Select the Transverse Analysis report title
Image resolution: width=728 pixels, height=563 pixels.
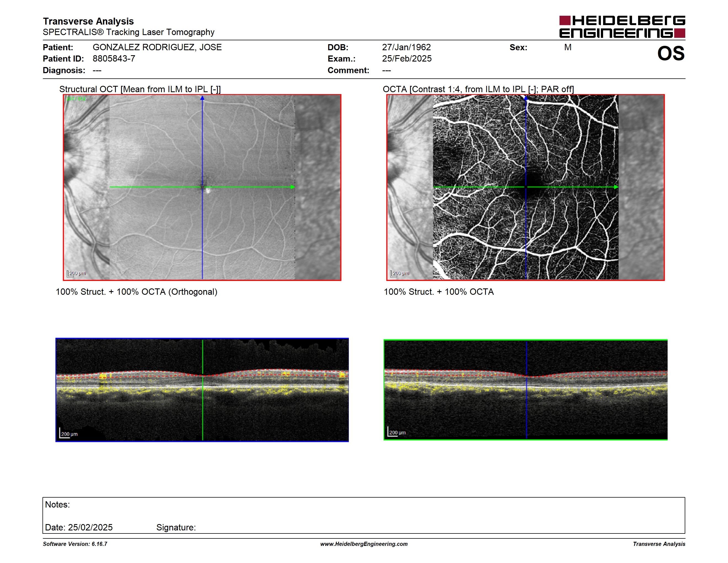(x=88, y=21)
